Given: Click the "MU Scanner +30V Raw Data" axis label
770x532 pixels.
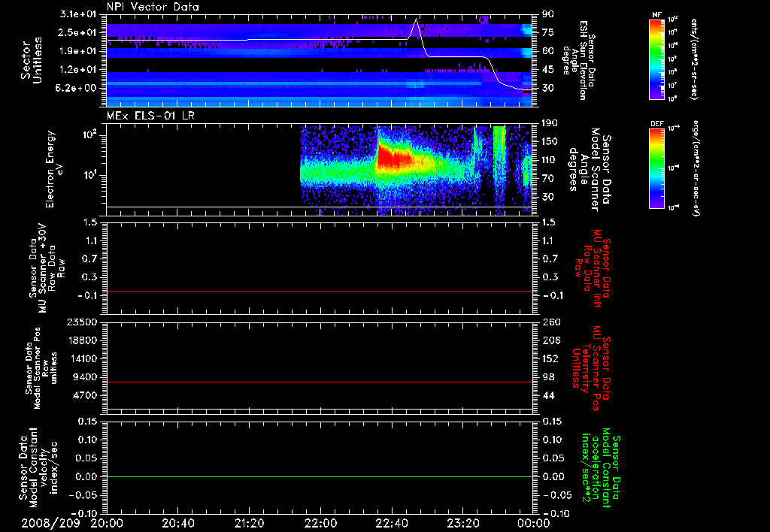Looking at the screenshot, I should tap(47, 268).
